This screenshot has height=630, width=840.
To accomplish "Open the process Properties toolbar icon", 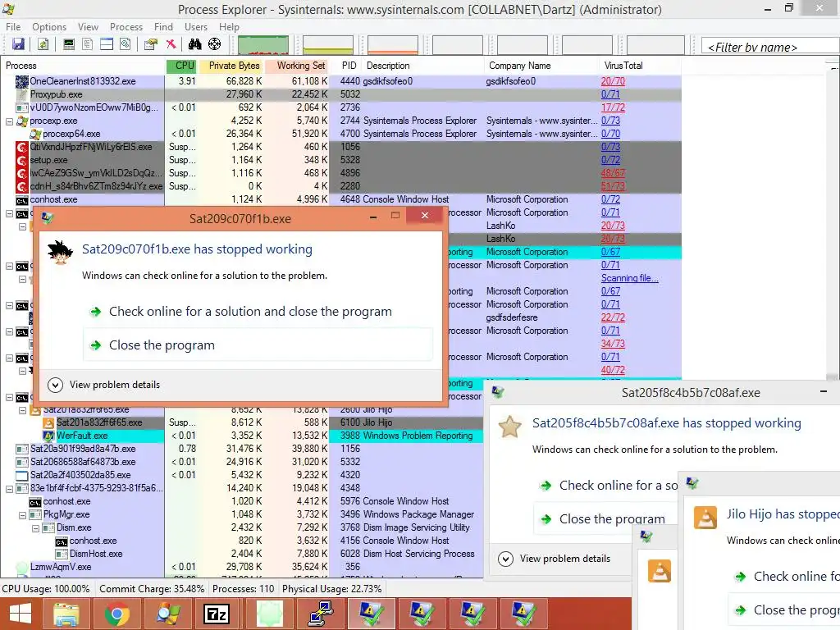I will point(151,44).
